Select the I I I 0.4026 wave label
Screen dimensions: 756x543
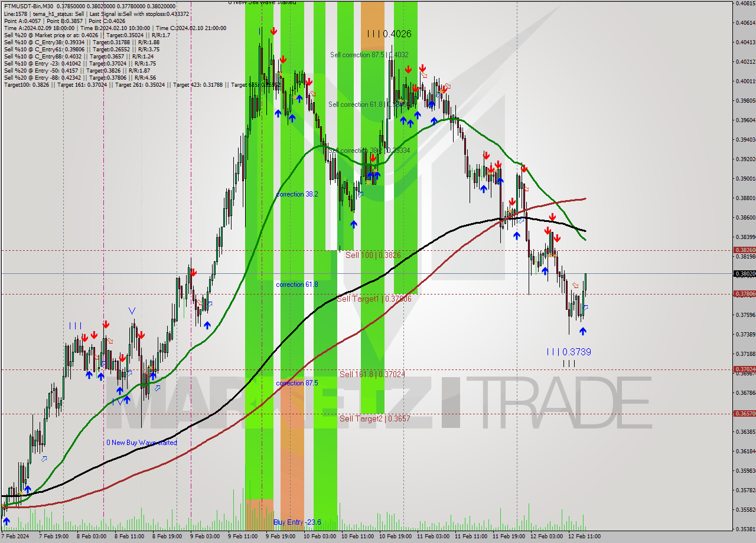tap(389, 34)
